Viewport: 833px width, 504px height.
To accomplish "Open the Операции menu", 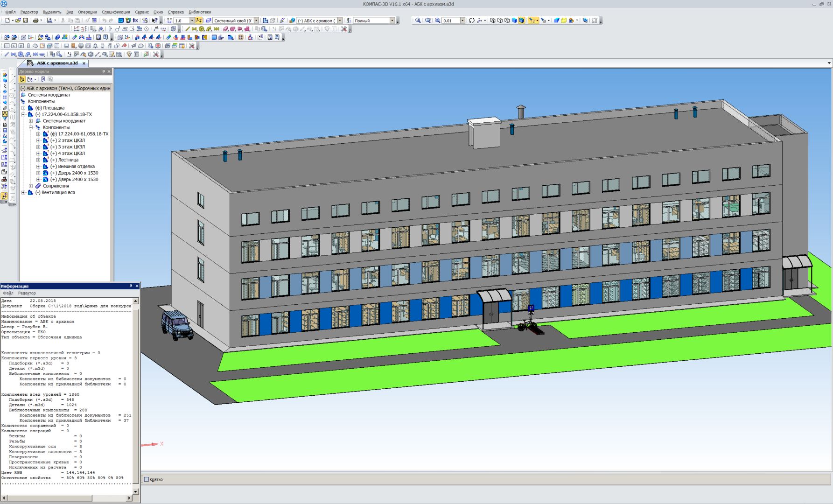I will (87, 12).
